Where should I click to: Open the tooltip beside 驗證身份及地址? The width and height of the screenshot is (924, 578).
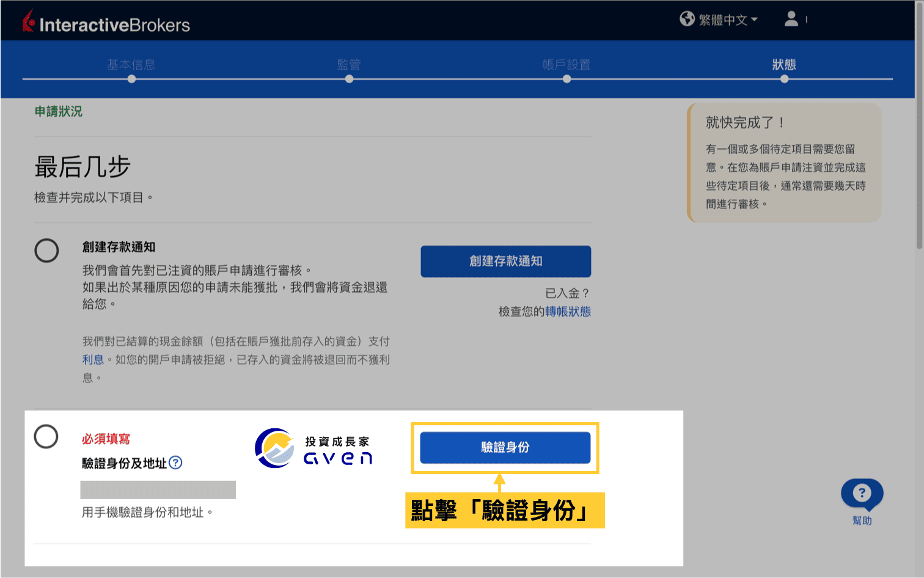(x=175, y=463)
